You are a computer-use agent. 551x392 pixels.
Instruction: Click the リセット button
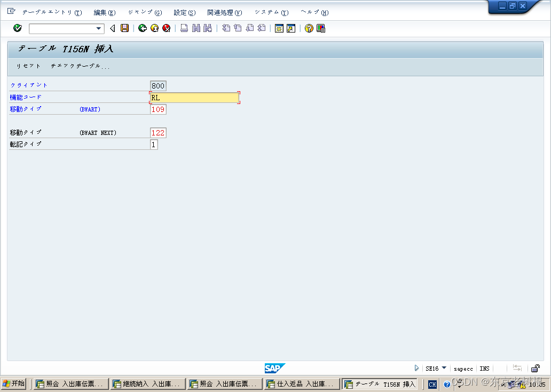(x=28, y=66)
